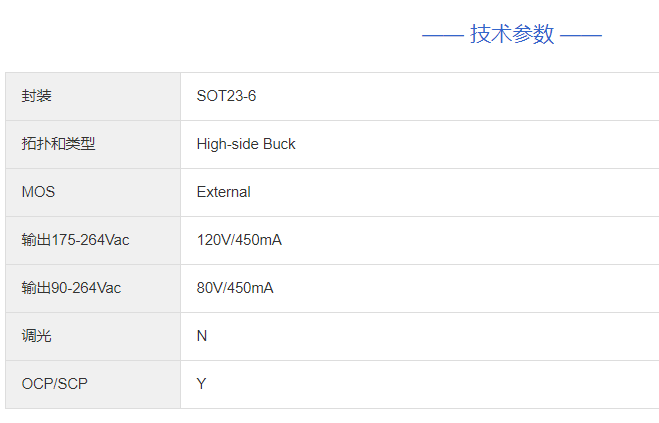Viewport: 659px width, 423px height.
Task: Select the 封装 label cell
Action: coord(93,96)
